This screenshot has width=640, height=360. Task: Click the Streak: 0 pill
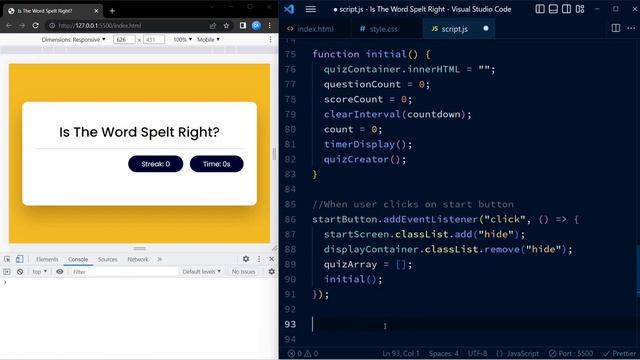tap(156, 164)
